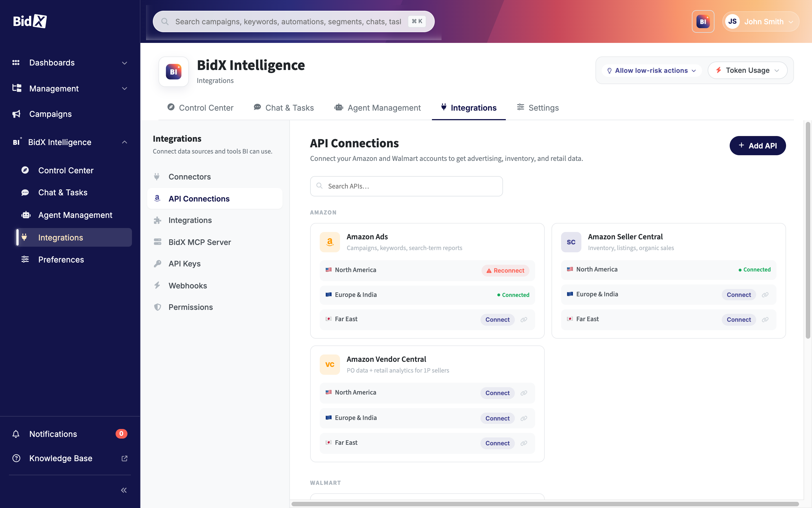Select the Integrations top tab
812x508 pixels.
[468, 108]
